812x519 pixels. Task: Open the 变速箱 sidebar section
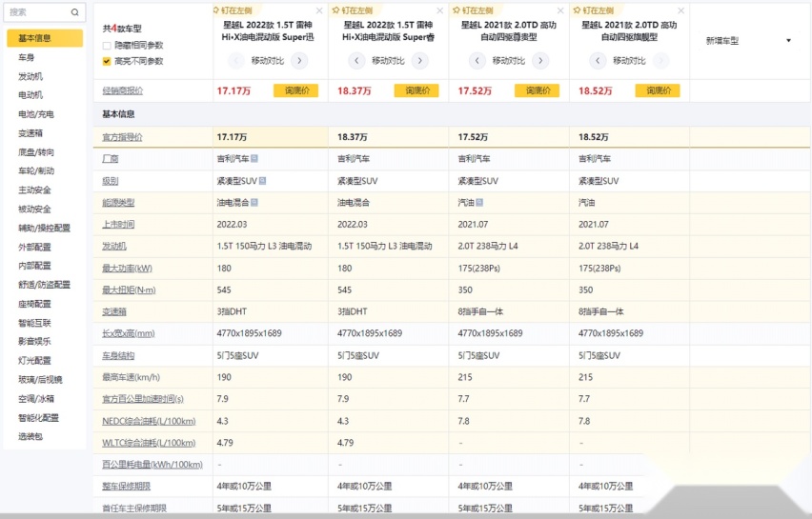30,133
